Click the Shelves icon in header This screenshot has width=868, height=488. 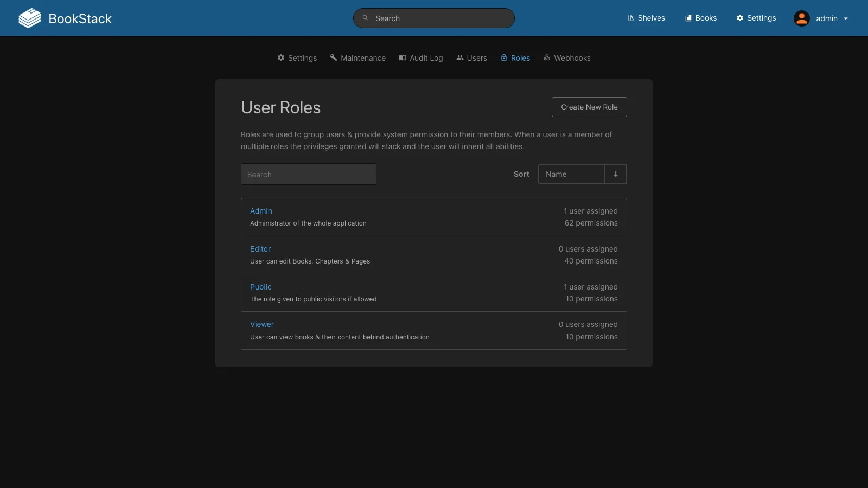click(631, 18)
